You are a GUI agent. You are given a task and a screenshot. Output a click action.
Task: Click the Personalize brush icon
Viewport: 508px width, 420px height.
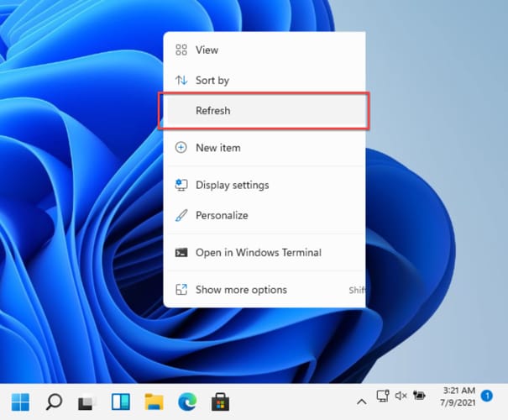point(181,215)
